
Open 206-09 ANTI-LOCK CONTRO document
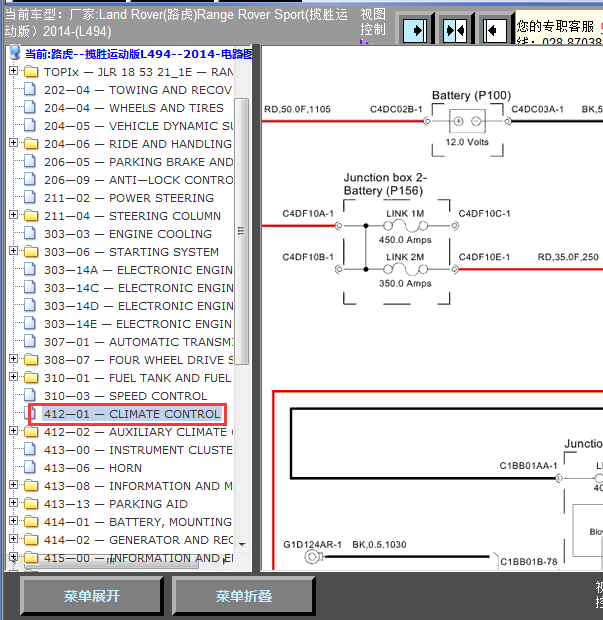138,180
